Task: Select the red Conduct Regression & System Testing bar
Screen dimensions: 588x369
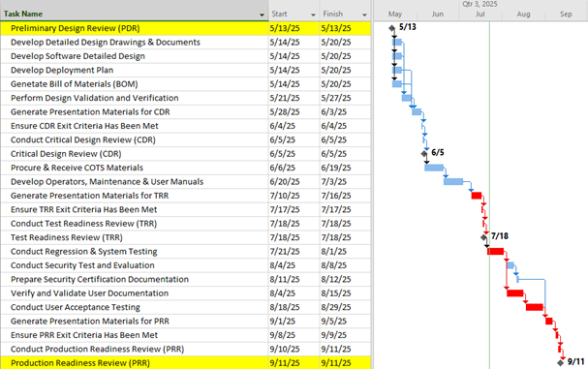Action: [x=495, y=251]
